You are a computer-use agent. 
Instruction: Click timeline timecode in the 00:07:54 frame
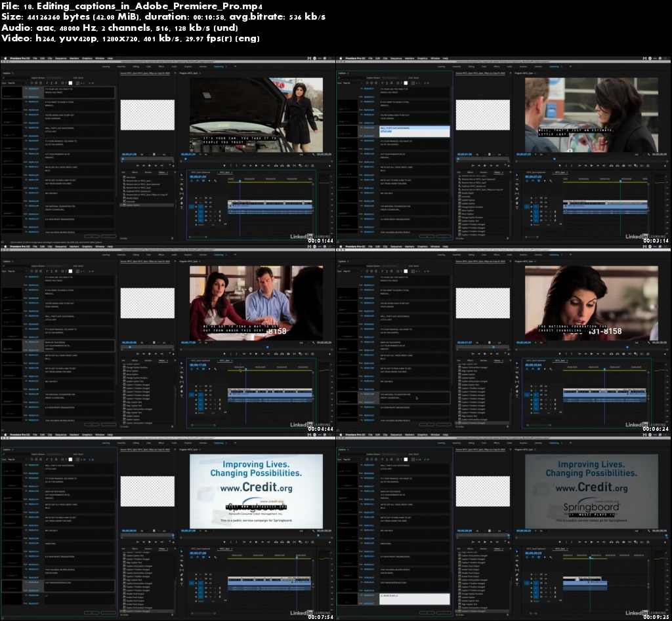[x=198, y=553]
